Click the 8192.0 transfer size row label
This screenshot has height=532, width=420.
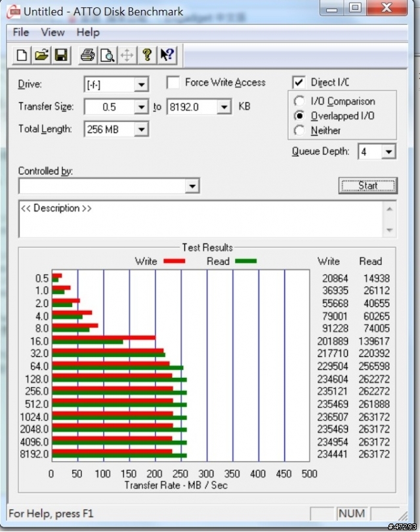34,454
